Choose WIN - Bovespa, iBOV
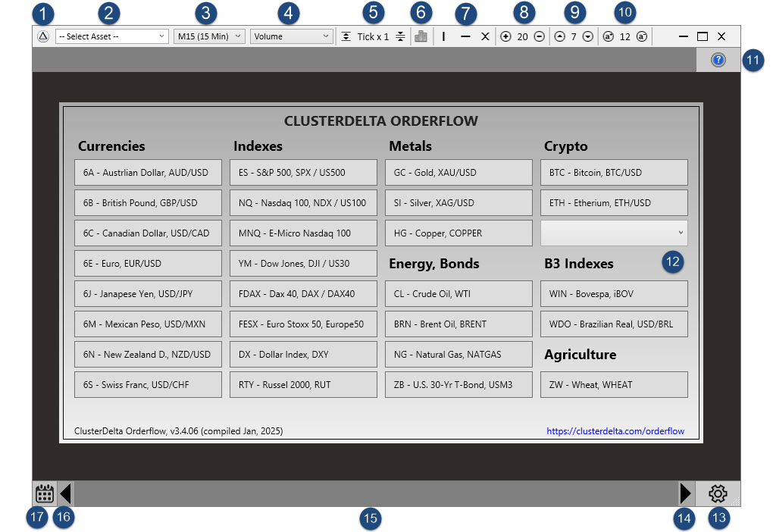This screenshot has height=532, width=773. (614, 294)
